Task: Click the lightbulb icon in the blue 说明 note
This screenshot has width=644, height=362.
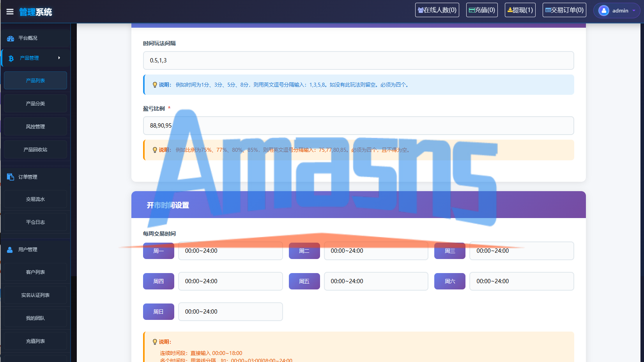Action: [155, 85]
